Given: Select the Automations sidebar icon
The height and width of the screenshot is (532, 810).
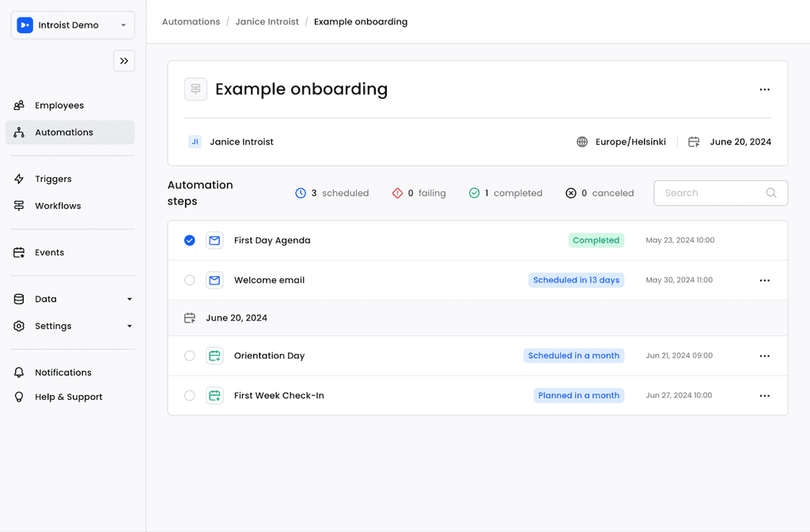Looking at the screenshot, I should 17,131.
